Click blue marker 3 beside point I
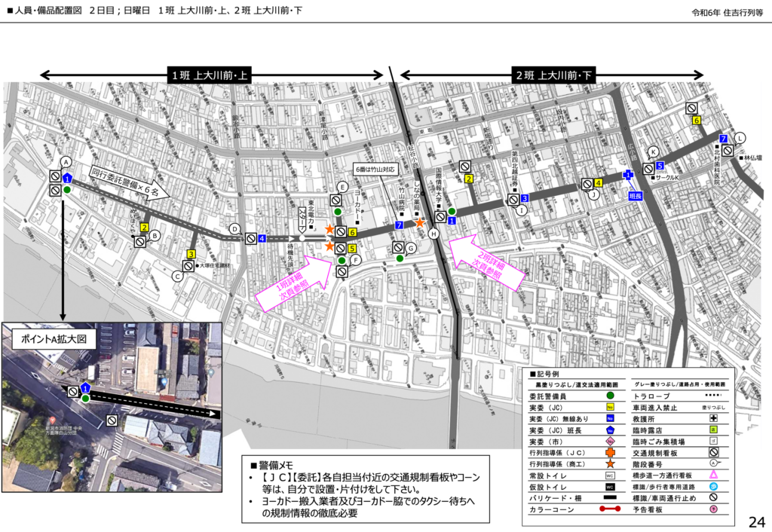 [x=524, y=197]
